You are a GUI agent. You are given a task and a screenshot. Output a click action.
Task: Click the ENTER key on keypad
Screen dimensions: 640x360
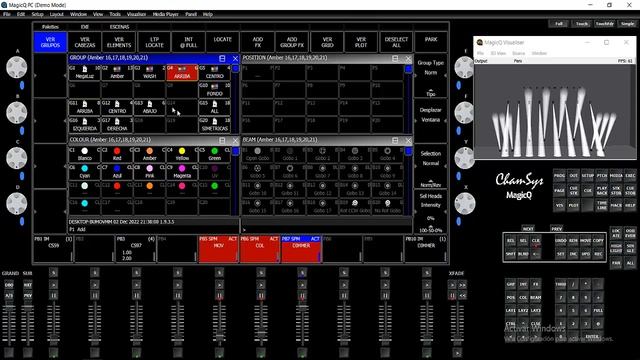click(x=592, y=337)
